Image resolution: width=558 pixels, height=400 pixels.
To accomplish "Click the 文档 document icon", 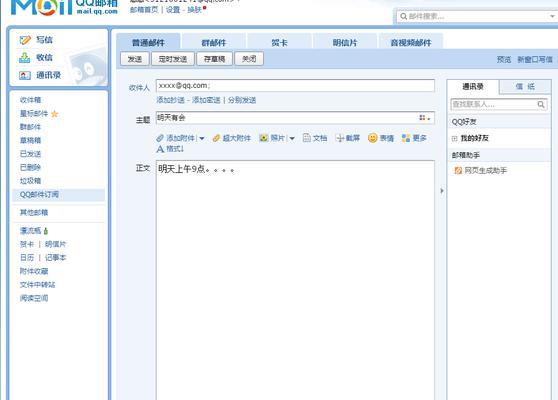I will [306, 138].
